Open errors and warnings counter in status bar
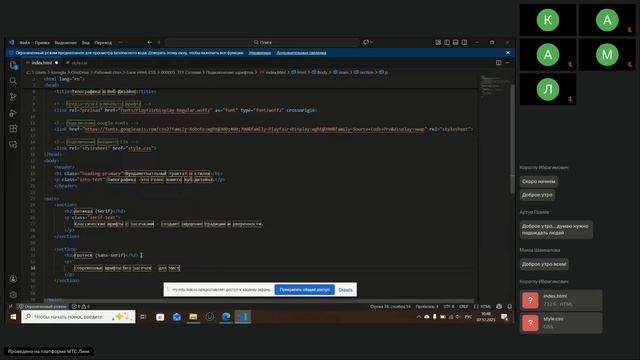Screen dimensions: 640x360 tap(81, 307)
